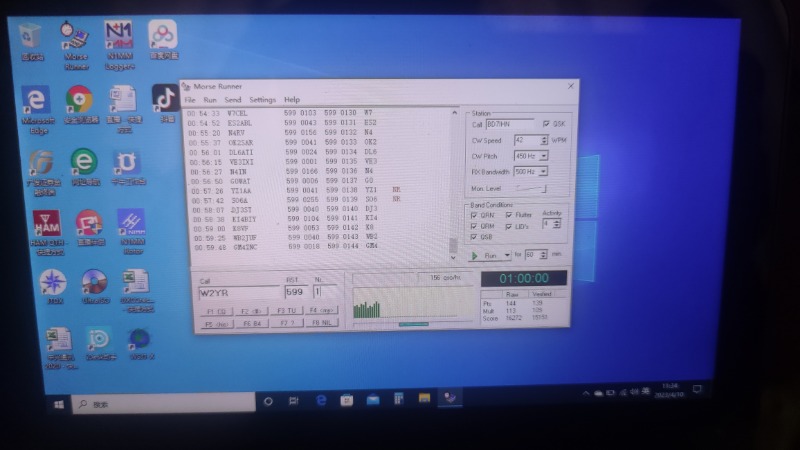
Task: Open the CW Pitch dropdown
Action: (x=543, y=156)
